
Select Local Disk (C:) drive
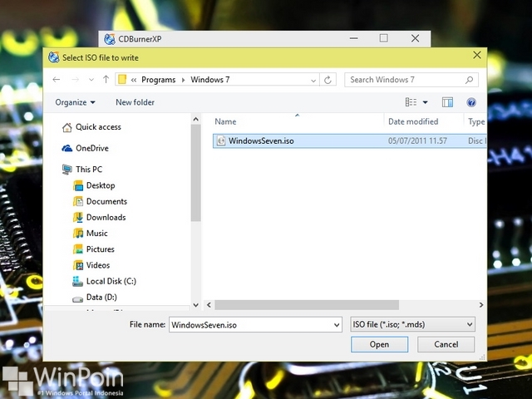111,281
